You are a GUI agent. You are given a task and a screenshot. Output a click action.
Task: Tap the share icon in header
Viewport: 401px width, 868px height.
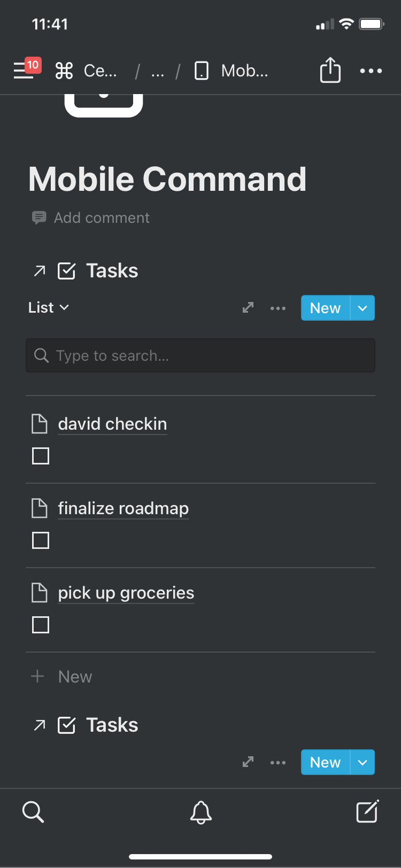[330, 70]
